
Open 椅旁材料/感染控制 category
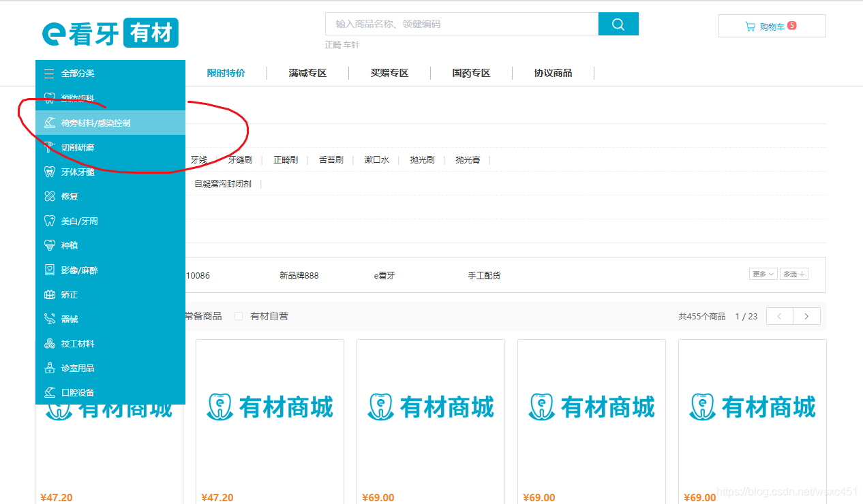(110, 123)
